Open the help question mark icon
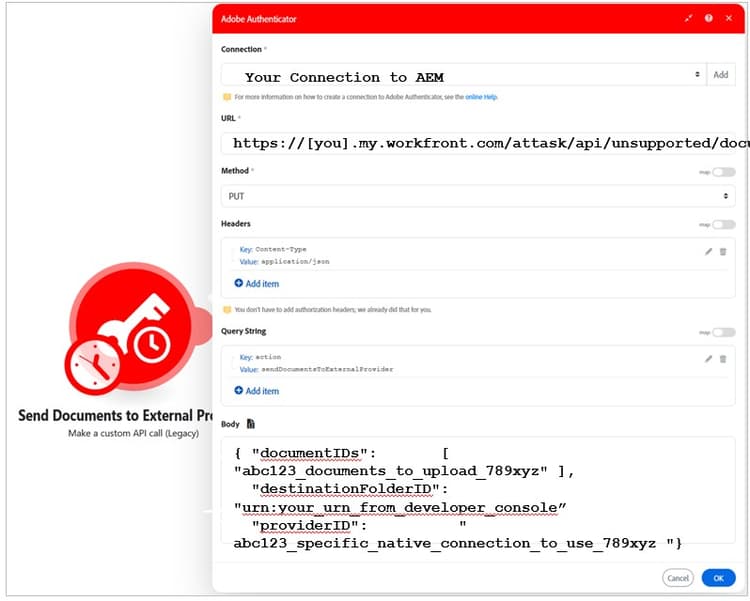750x601 pixels. (708, 18)
